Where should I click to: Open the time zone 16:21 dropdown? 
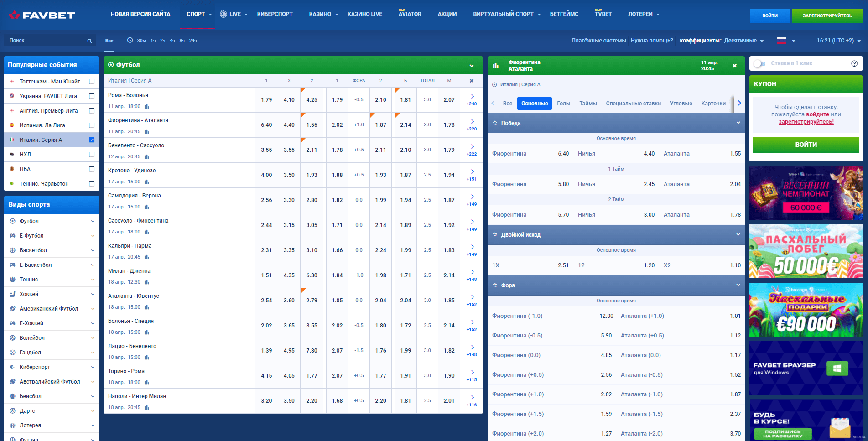[838, 41]
